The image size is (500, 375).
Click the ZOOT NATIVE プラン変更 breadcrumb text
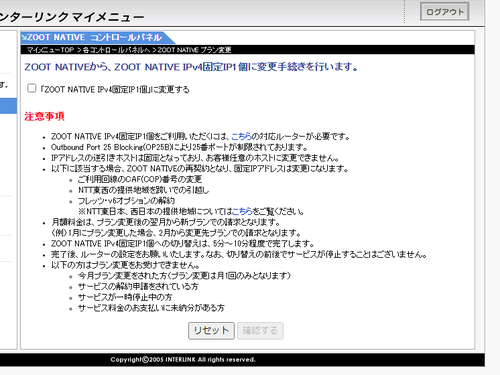click(195, 50)
